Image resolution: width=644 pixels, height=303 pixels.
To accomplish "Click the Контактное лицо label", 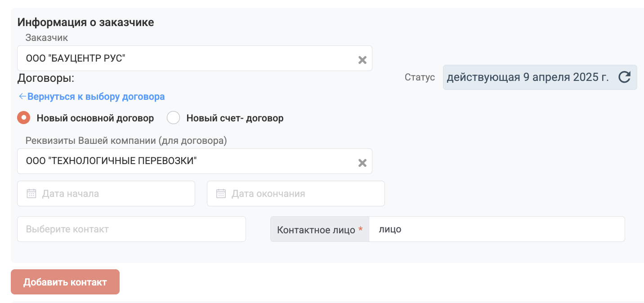I will coord(320,230).
